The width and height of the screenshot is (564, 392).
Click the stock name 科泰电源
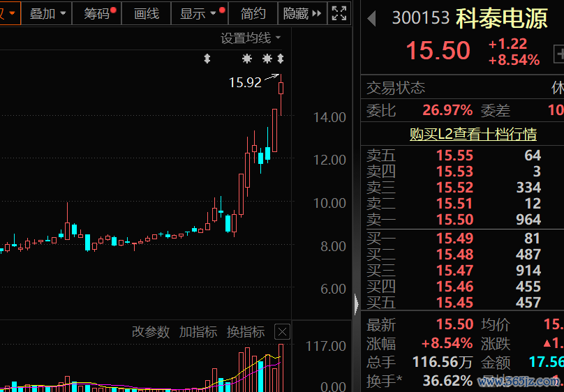(x=502, y=19)
